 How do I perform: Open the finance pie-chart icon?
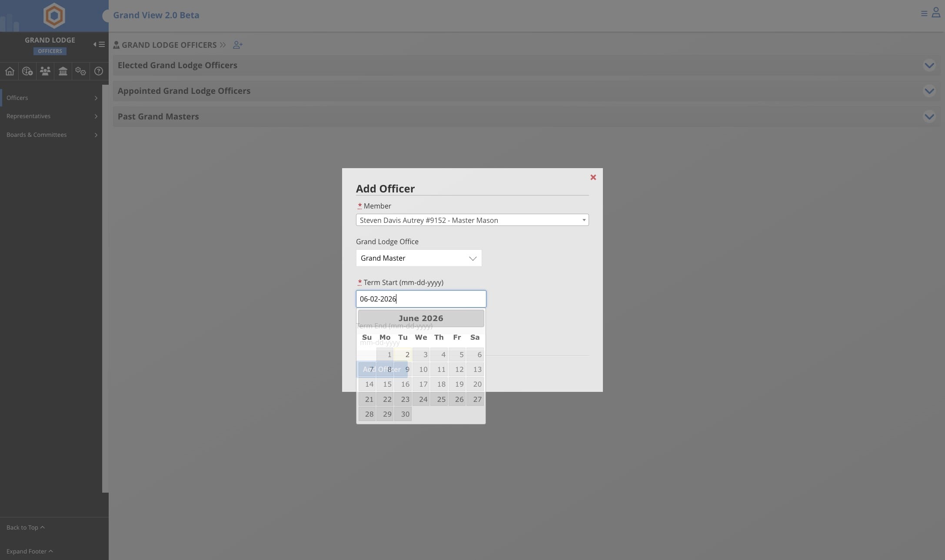(x=27, y=71)
